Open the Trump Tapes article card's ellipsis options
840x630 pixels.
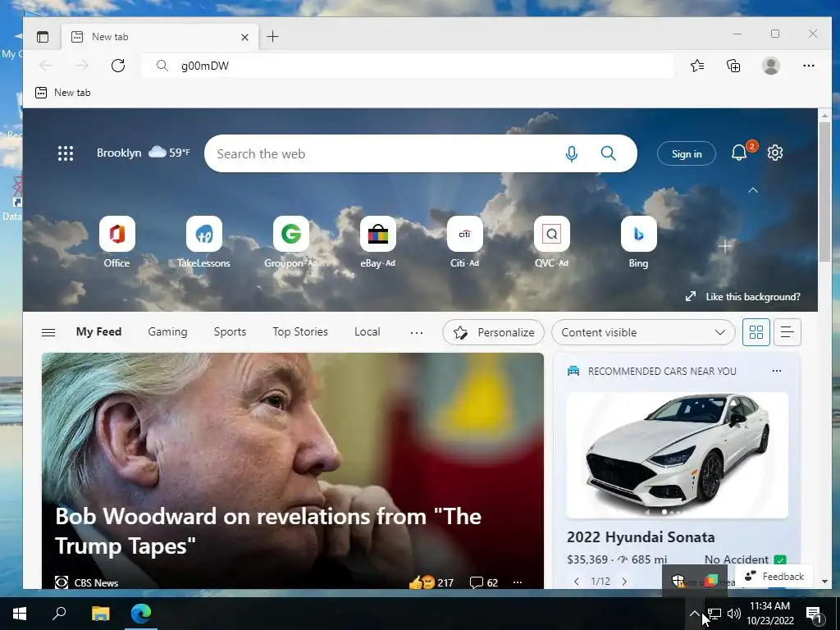click(x=517, y=582)
